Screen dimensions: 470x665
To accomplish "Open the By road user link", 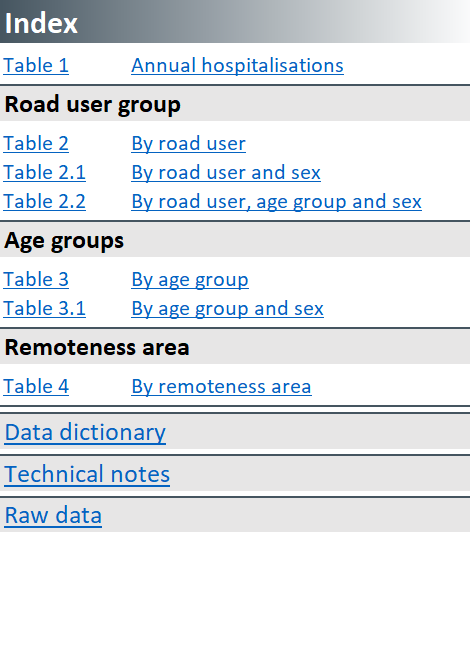I will (x=188, y=144).
